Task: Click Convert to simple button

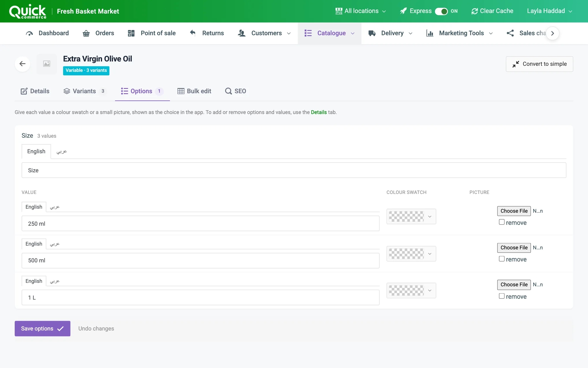Action: [x=539, y=64]
